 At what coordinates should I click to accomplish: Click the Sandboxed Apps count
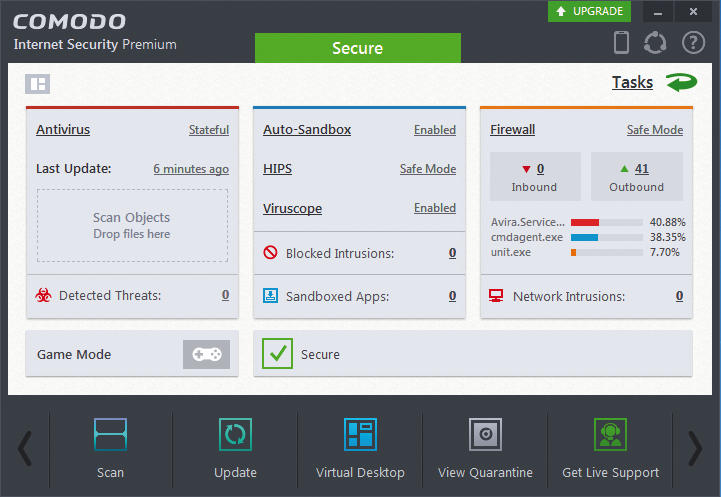click(452, 296)
